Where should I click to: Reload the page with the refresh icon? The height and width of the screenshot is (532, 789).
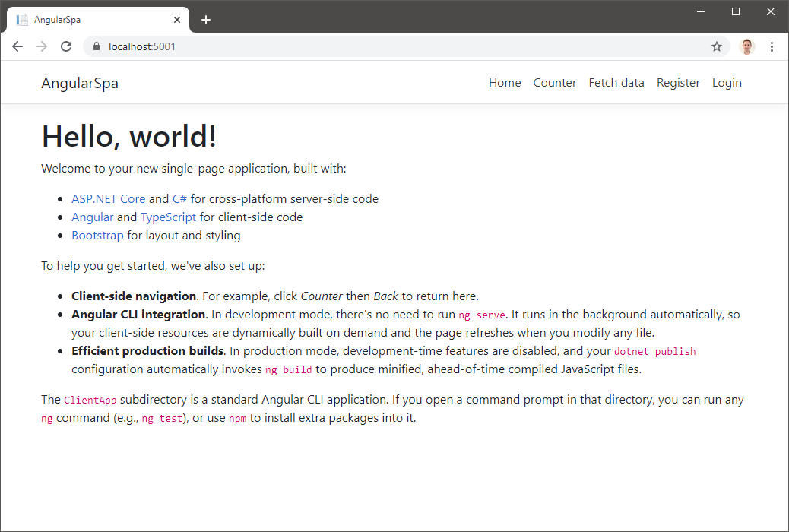(66, 46)
